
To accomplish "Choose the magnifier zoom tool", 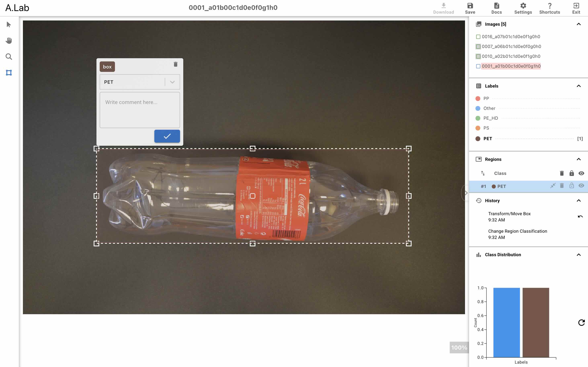I will tap(9, 57).
